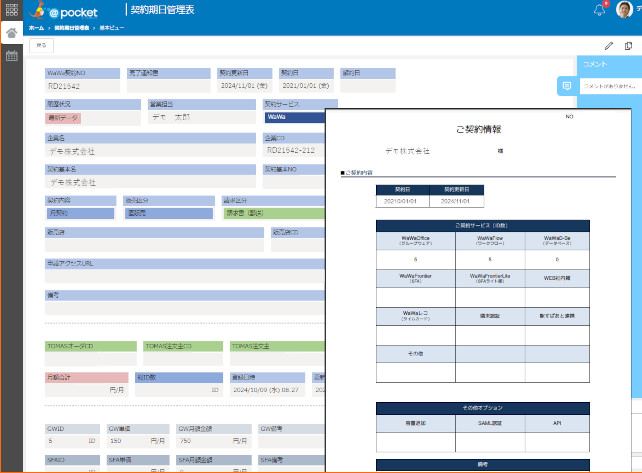The width and height of the screenshot is (642, 473).
Task: Go to 契約期日管理表 in breadcrumb
Action: coord(72,28)
